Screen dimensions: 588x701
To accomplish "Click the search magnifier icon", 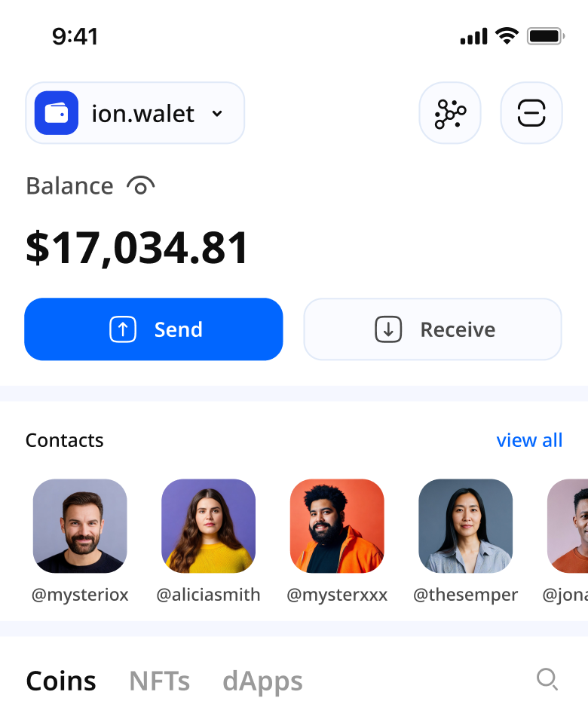I will tap(547, 680).
